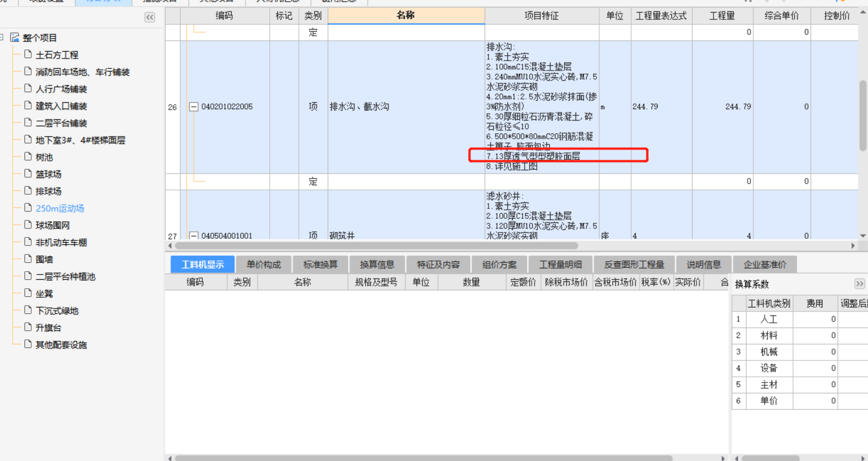Select 其他配套设施 node
Image resolution: width=868 pixels, height=461 pixels.
(x=61, y=344)
